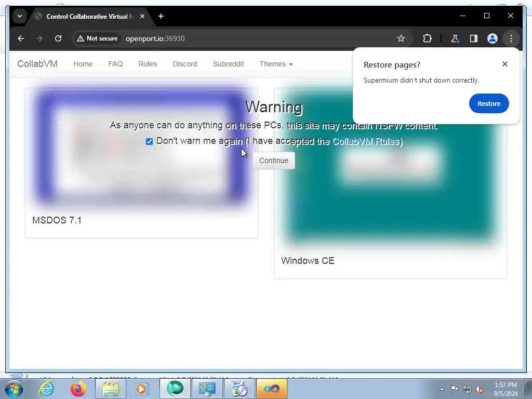This screenshot has height=399, width=532.
Task: Uncheck Don't warn me again checkbox
Action: [149, 141]
